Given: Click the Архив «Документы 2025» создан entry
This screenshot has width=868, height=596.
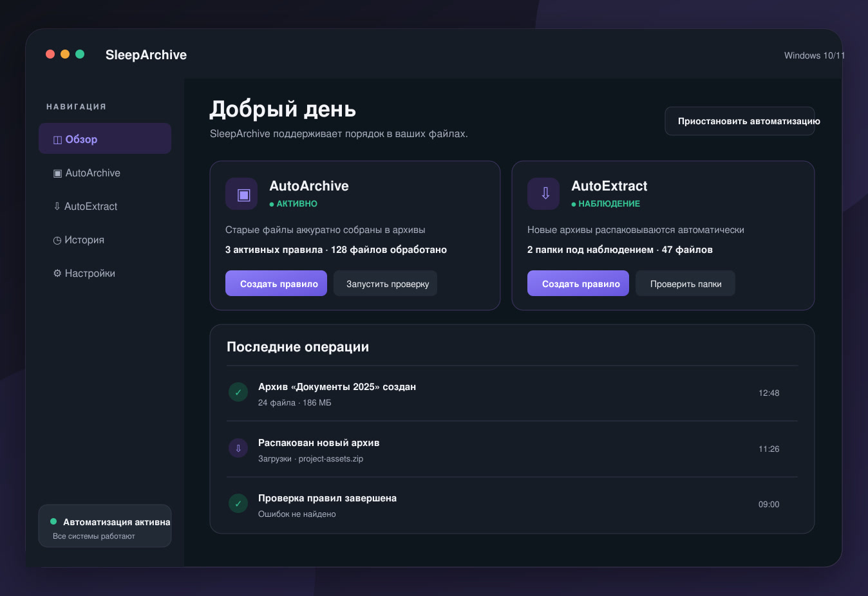Looking at the screenshot, I should pos(512,393).
